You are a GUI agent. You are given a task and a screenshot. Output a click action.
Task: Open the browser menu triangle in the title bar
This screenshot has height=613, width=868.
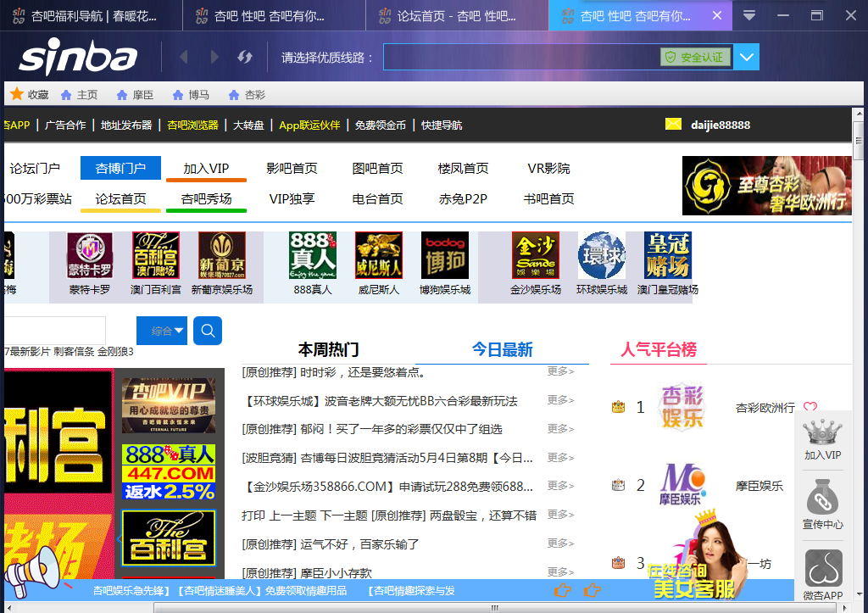(749, 15)
